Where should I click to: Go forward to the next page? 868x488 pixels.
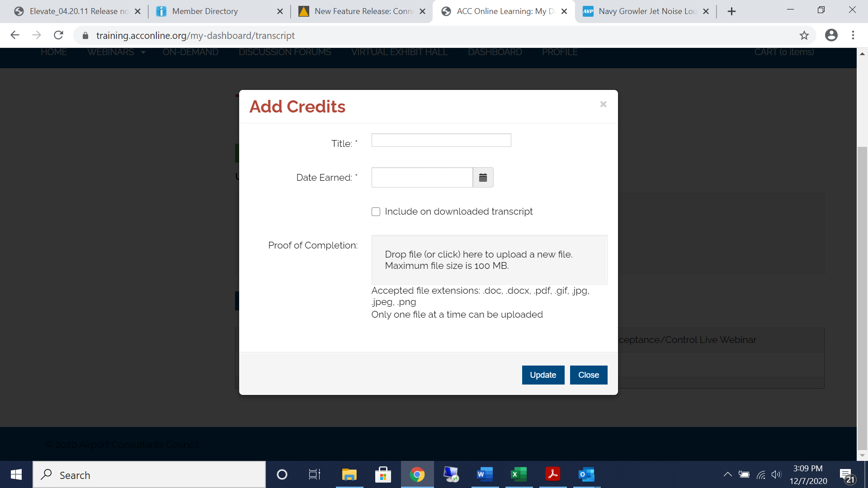coord(37,35)
